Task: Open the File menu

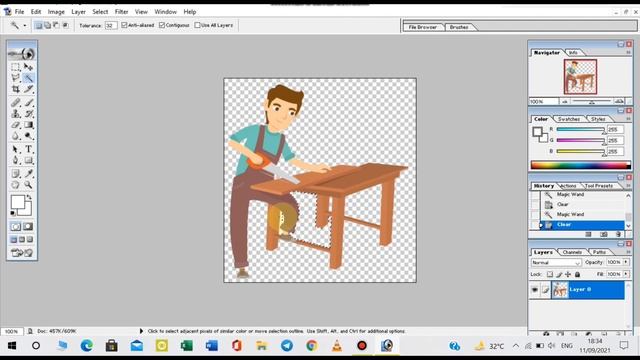Action: pos(19,12)
